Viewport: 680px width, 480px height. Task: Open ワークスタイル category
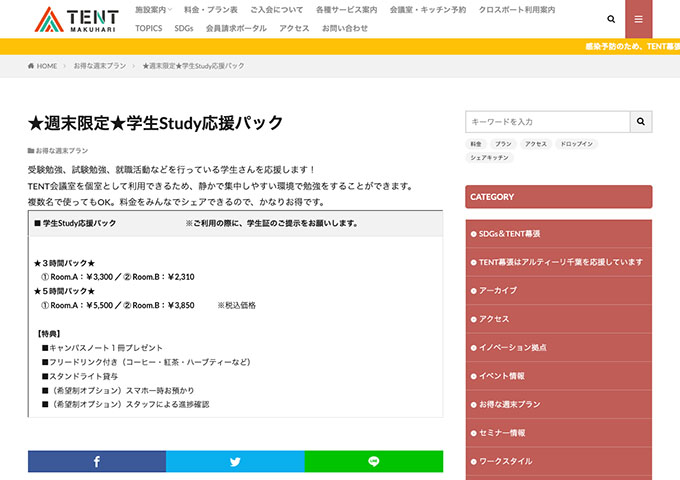pyautogui.click(x=559, y=461)
